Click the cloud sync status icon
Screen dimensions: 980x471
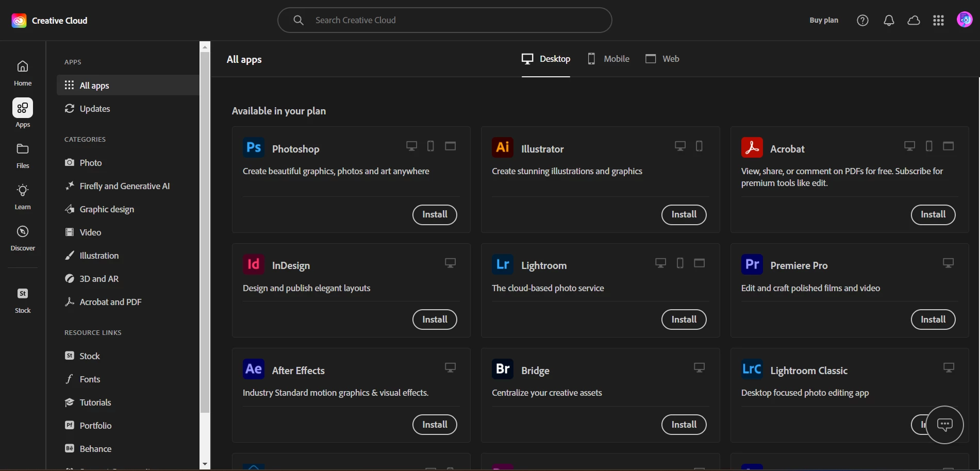pyautogui.click(x=913, y=20)
